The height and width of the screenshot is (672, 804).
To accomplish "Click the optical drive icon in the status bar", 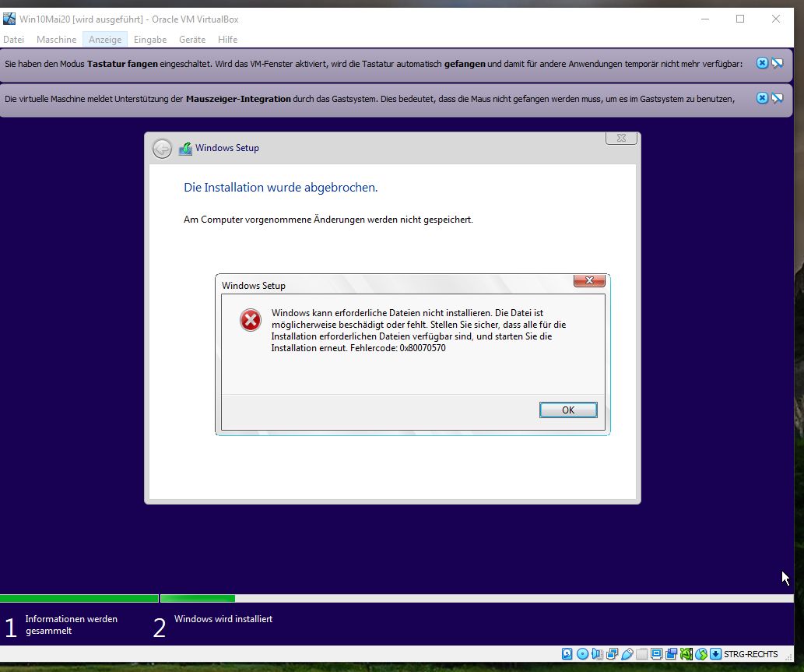I will tap(582, 653).
